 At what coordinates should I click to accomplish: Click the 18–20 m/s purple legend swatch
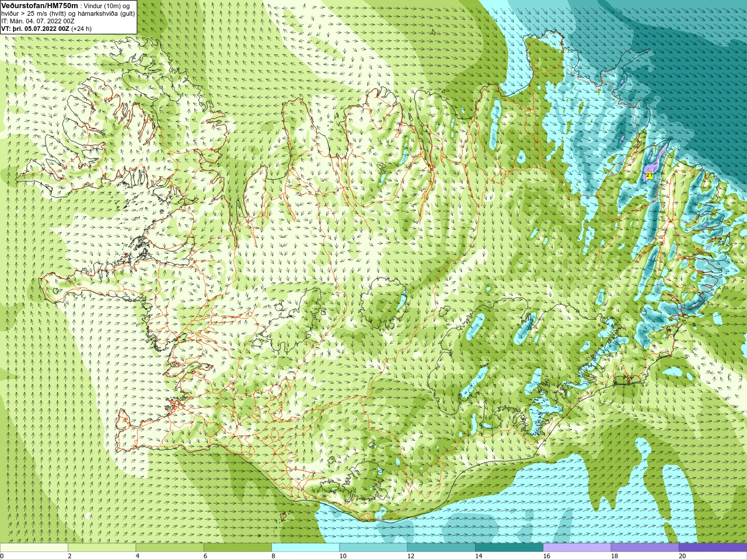coord(644,547)
